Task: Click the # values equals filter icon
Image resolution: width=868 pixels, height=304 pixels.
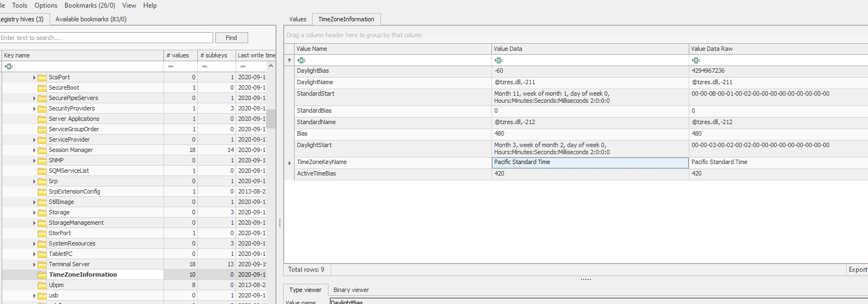Action: pos(171,66)
